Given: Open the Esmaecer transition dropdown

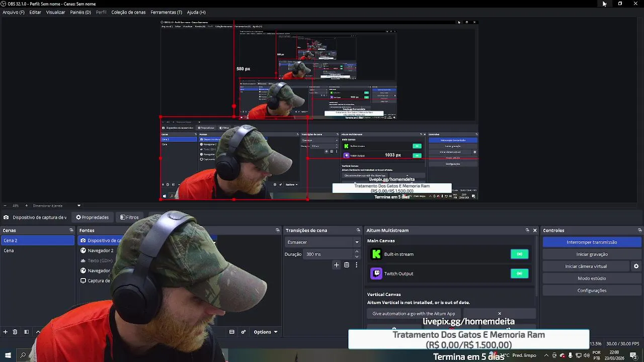Looking at the screenshot, I should coord(323,242).
